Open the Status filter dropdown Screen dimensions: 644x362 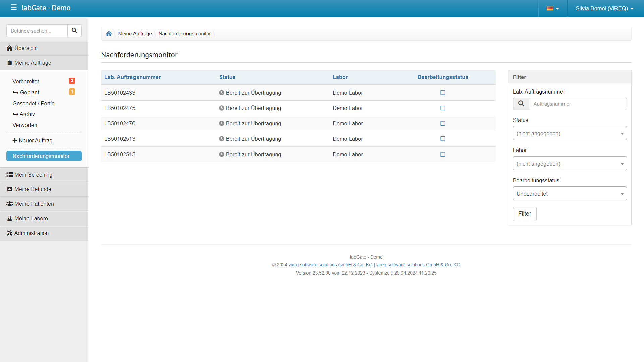569,133
